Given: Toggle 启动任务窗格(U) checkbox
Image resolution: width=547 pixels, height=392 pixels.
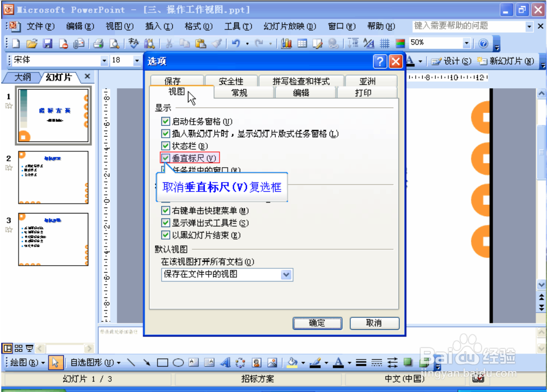Looking at the screenshot, I should point(166,121).
